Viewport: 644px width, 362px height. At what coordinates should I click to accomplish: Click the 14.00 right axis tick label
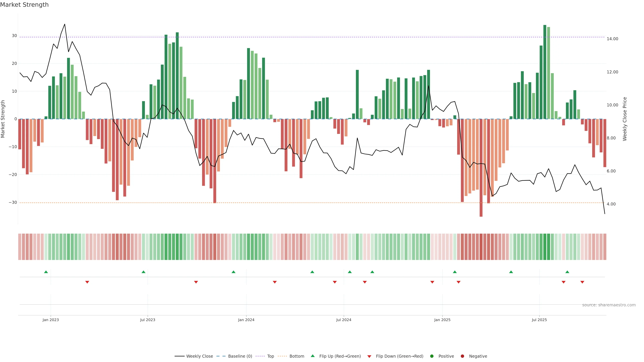click(612, 39)
